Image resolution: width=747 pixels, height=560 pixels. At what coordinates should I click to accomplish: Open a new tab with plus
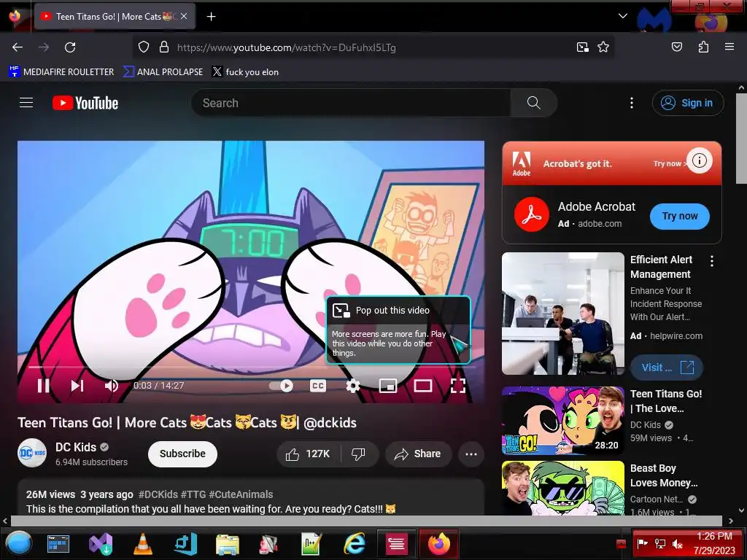(x=211, y=17)
